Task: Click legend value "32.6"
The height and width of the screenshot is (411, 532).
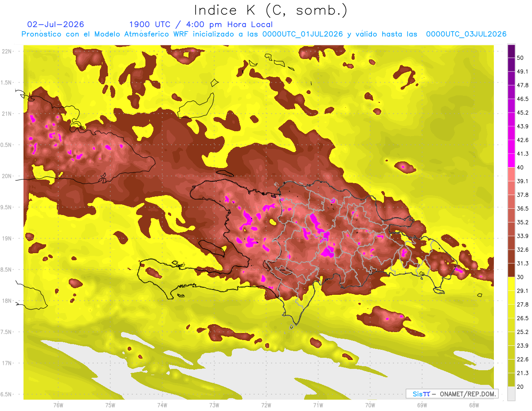Action: coord(523,250)
